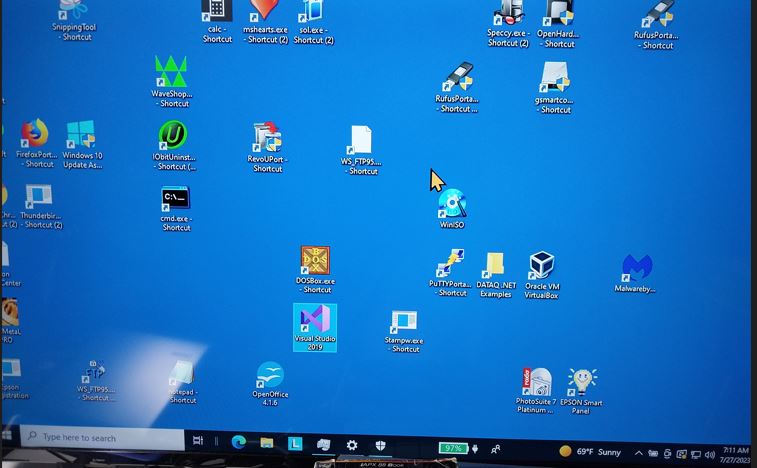757x468 pixels.
Task: Launch FirefoxPort... shortcut
Action: tap(36, 143)
